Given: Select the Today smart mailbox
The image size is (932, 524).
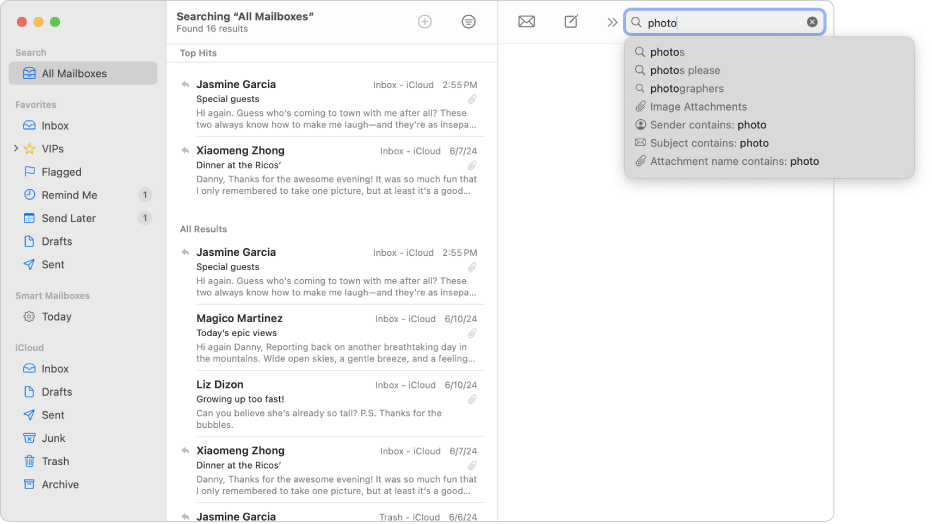Looking at the screenshot, I should [56, 316].
